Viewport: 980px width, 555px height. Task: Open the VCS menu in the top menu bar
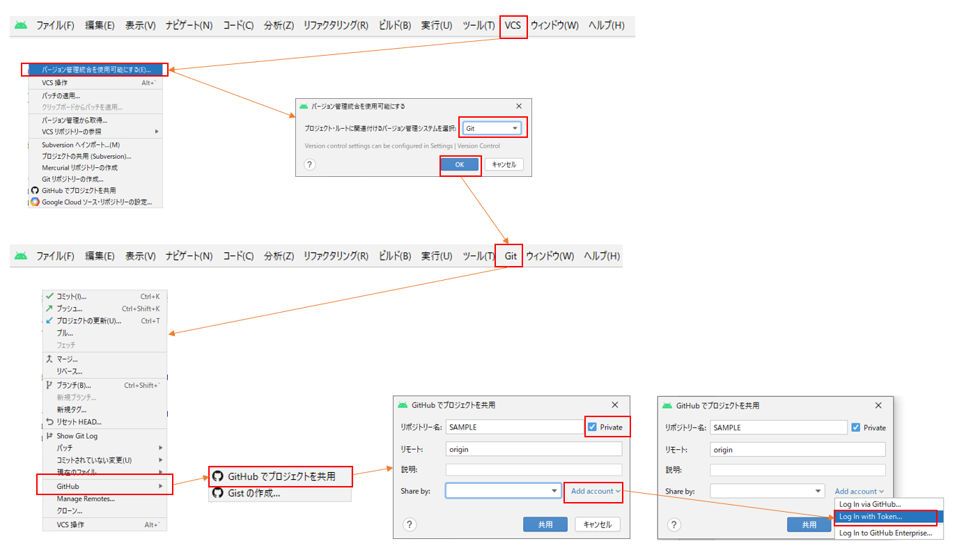513,24
